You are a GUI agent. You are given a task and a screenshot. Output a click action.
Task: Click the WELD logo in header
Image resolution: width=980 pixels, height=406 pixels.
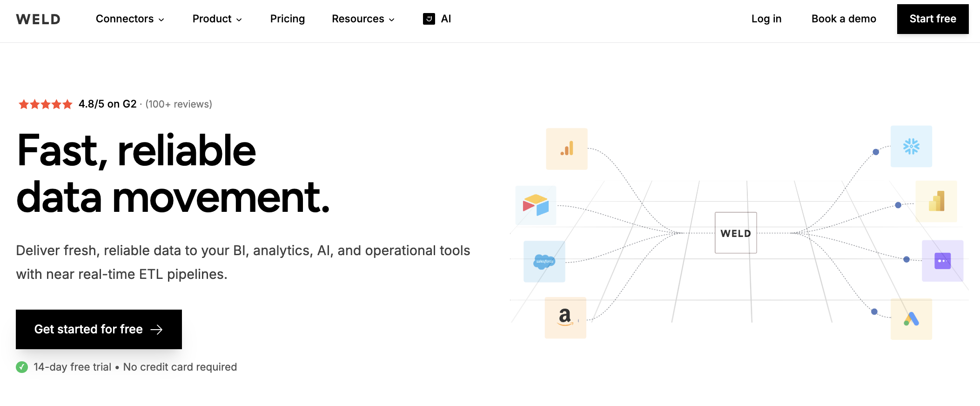[38, 19]
